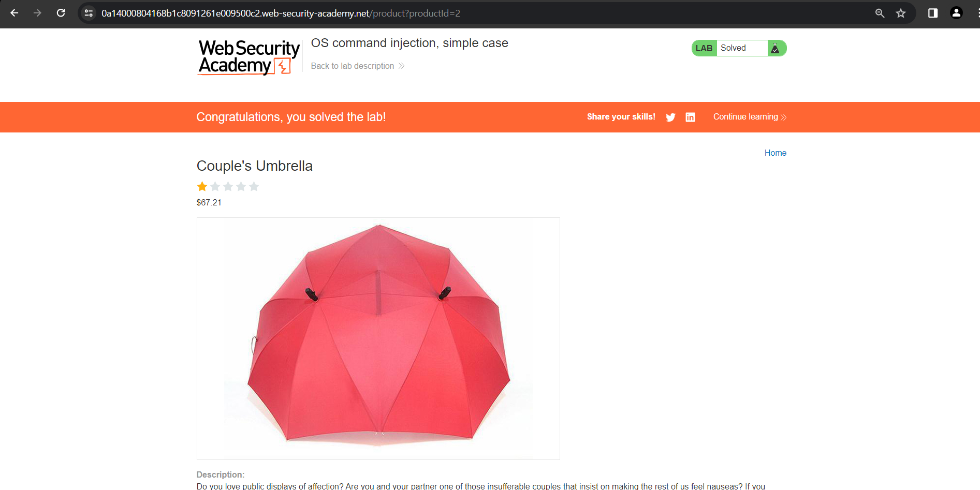Bookmark this page with the star icon
This screenshot has height=490, width=980.
pos(901,13)
